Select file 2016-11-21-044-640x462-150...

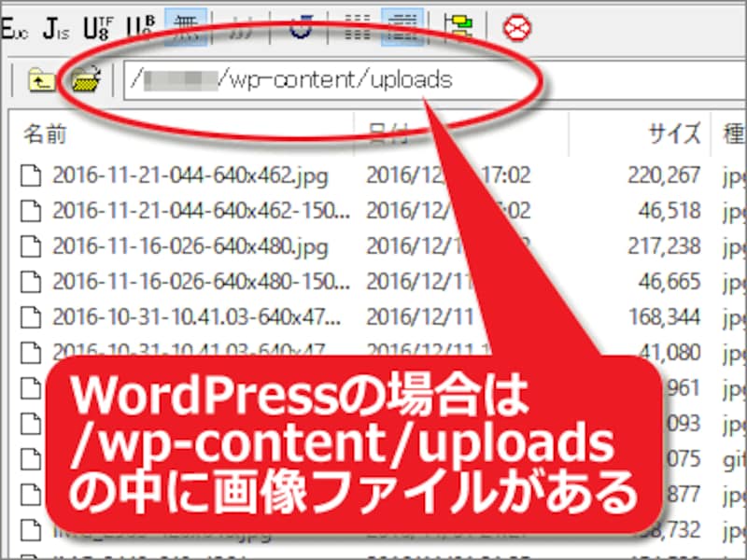coord(201,211)
